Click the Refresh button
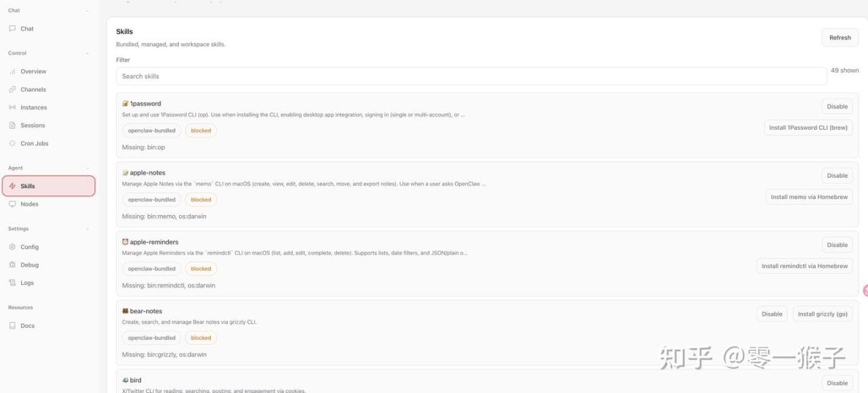This screenshot has height=393, width=868. 840,38
